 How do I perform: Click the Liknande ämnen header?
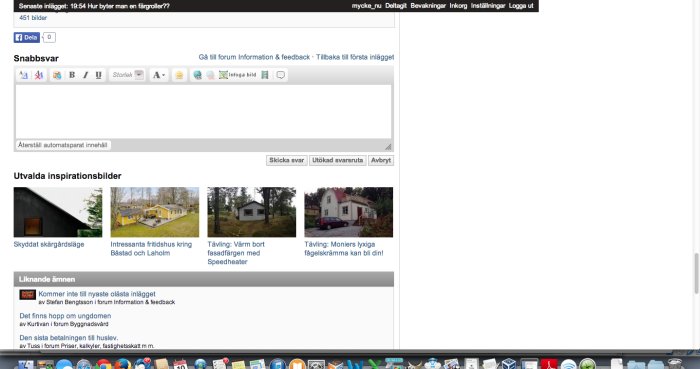(x=204, y=279)
